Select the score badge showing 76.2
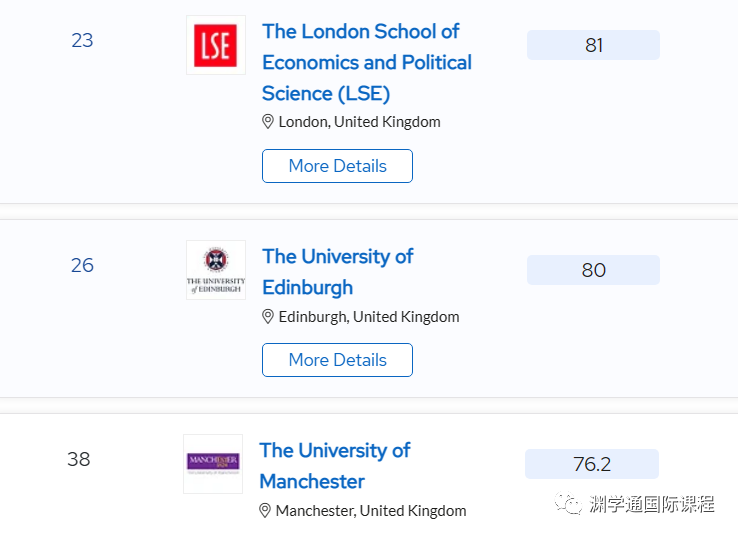The height and width of the screenshot is (536, 738). pyautogui.click(x=592, y=464)
